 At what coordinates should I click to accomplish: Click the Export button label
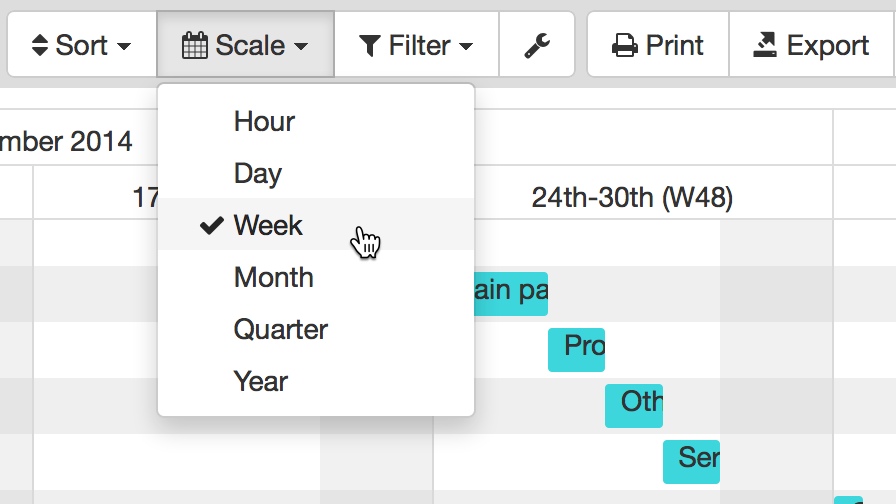[x=827, y=45]
